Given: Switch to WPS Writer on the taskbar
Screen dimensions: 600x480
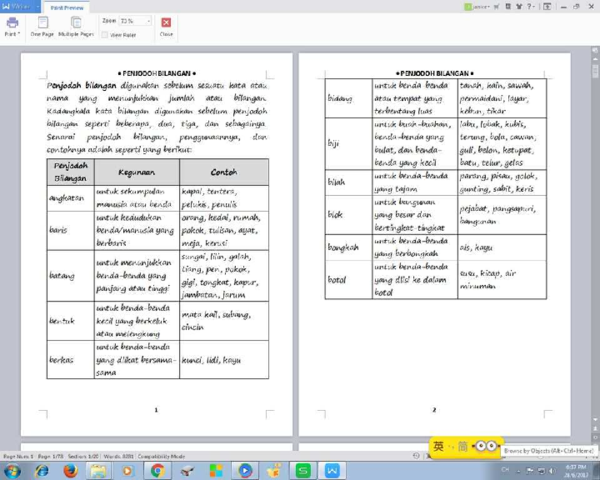Looking at the screenshot, I should (x=332, y=470).
